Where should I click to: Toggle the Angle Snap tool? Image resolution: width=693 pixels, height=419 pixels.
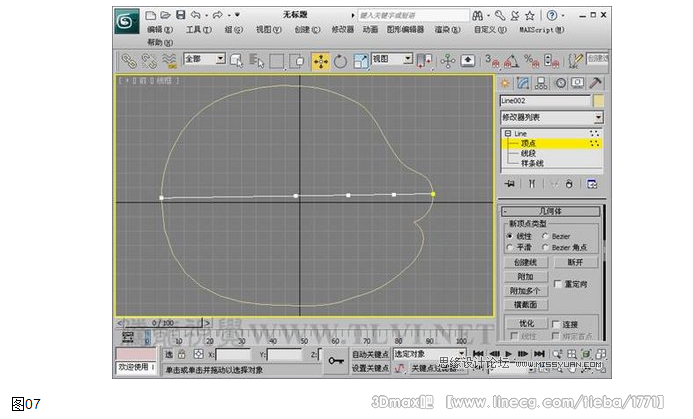(511, 61)
